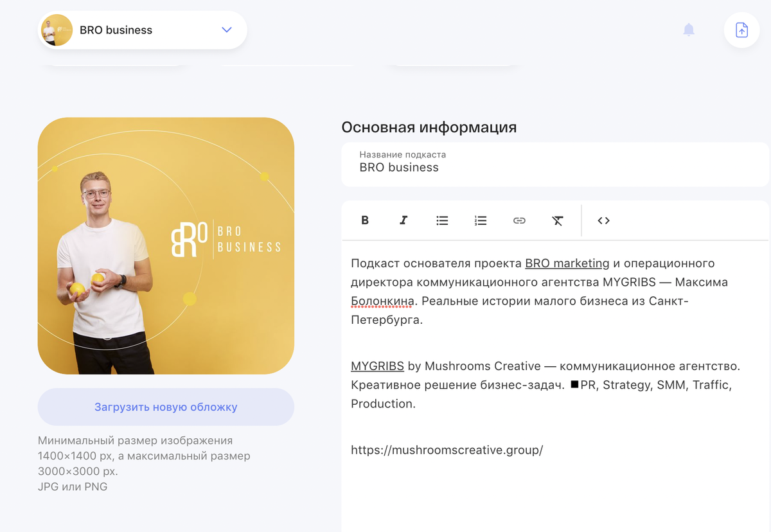Insert a bulleted list
The width and height of the screenshot is (771, 532).
[x=442, y=220]
